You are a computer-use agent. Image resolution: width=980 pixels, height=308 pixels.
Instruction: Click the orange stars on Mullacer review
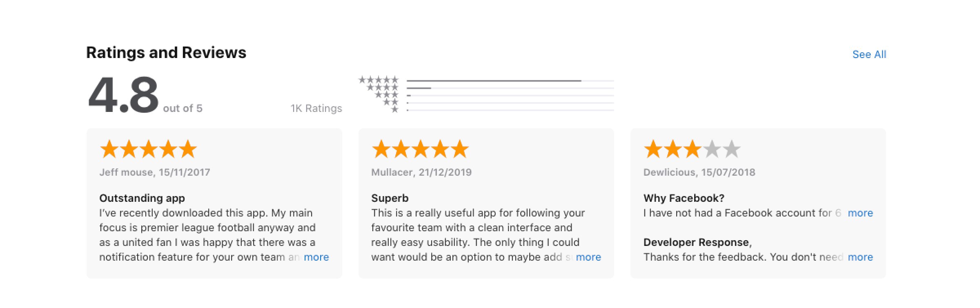420,149
